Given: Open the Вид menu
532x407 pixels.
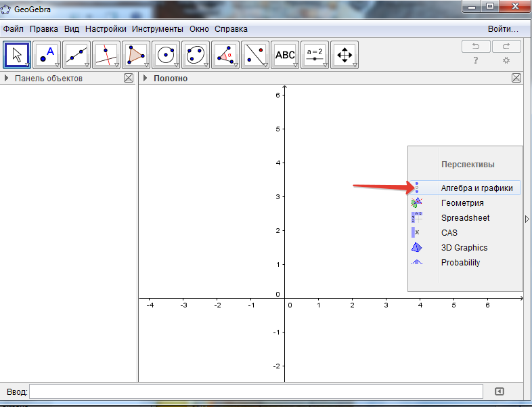Looking at the screenshot, I should 72,29.
